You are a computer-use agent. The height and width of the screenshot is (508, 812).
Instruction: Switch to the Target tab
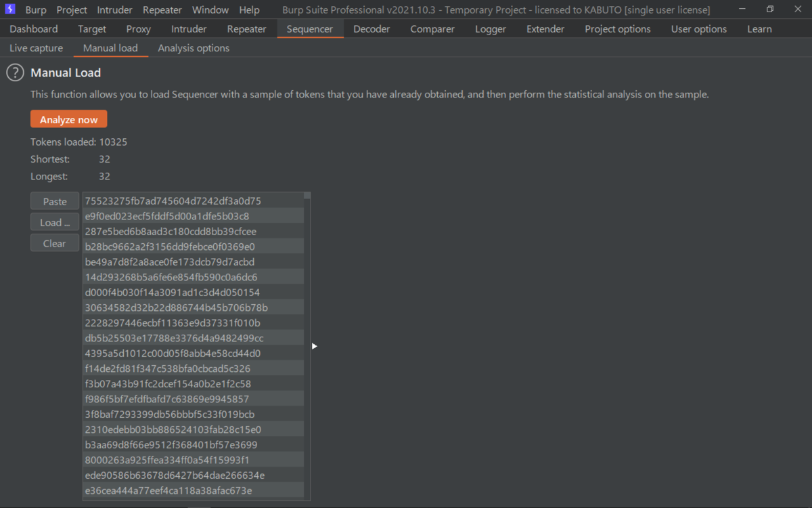coord(92,29)
